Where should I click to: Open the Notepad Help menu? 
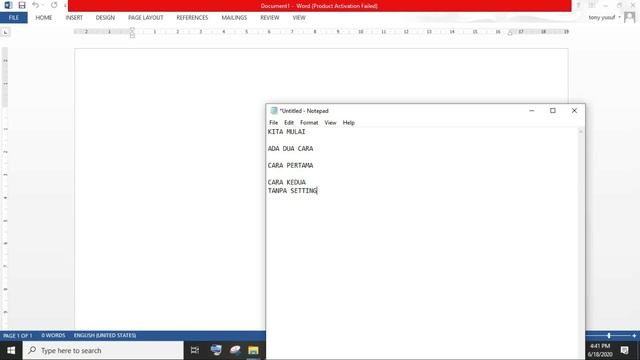pos(349,122)
